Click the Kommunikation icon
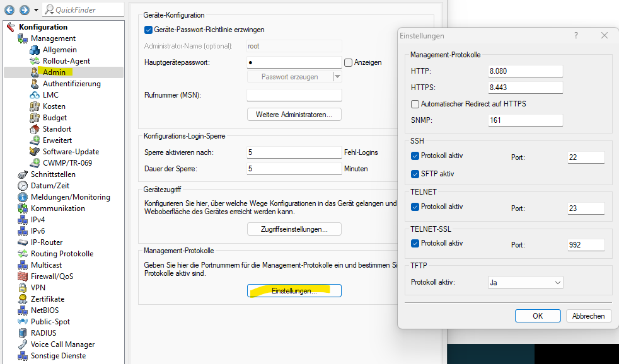Viewport: 619px width, 364px height. (x=23, y=208)
